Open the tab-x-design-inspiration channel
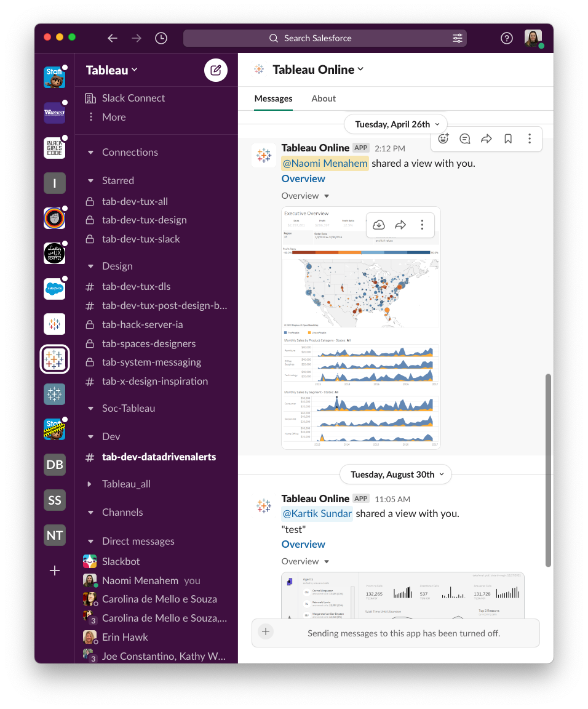Screen dimensions: 588x709 click(x=156, y=382)
